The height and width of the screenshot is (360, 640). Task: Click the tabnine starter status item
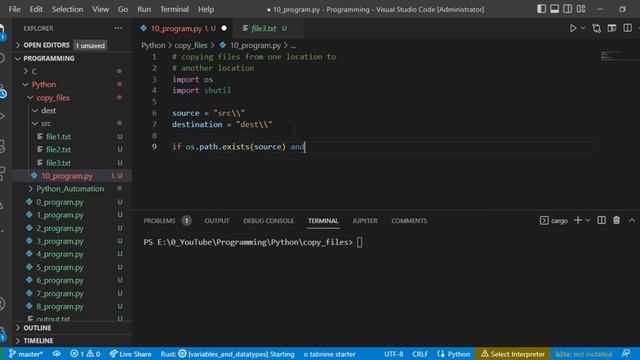click(329, 354)
